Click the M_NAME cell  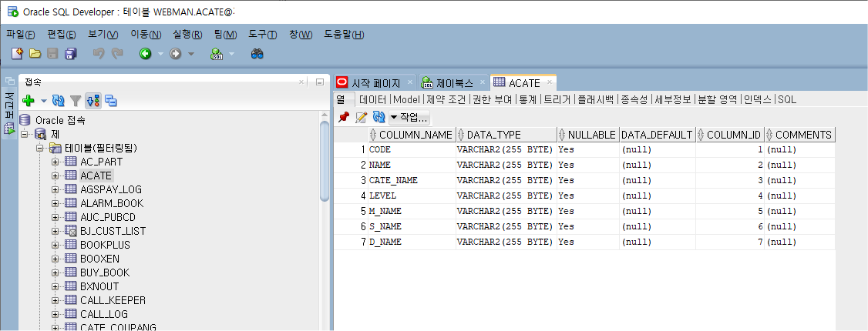[x=412, y=211]
